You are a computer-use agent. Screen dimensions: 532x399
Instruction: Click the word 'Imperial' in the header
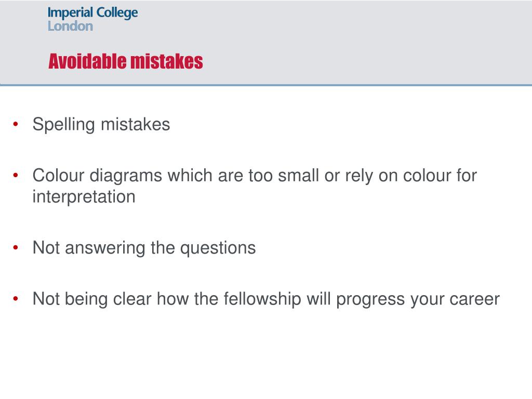click(x=70, y=13)
